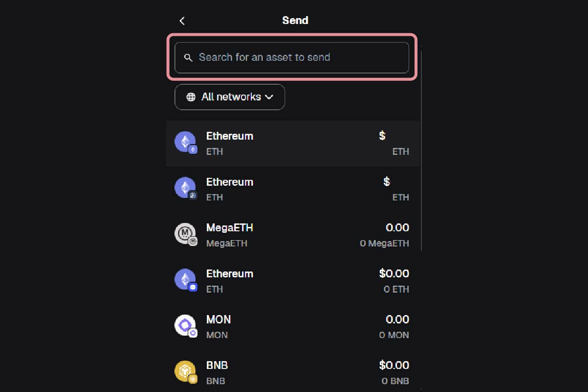
Task: Open the All networks filter dropdown
Action: point(230,97)
